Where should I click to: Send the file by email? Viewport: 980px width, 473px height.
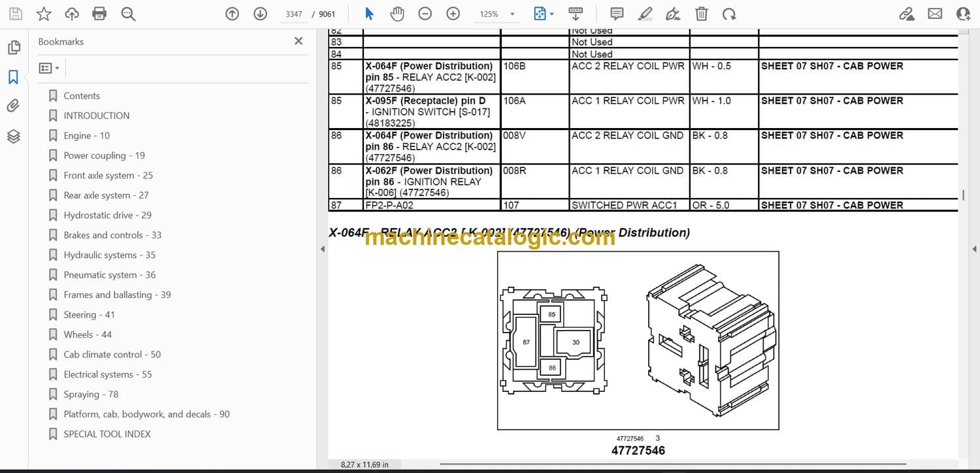[935, 14]
